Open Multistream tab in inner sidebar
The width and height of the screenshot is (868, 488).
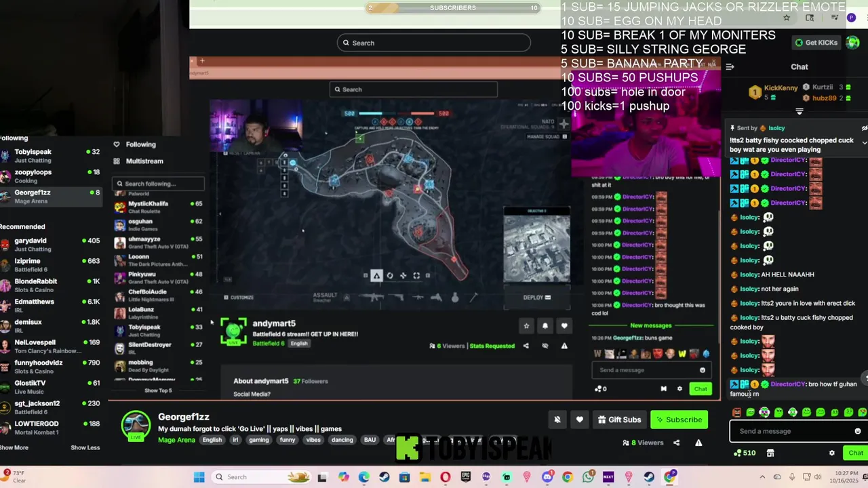click(138, 161)
